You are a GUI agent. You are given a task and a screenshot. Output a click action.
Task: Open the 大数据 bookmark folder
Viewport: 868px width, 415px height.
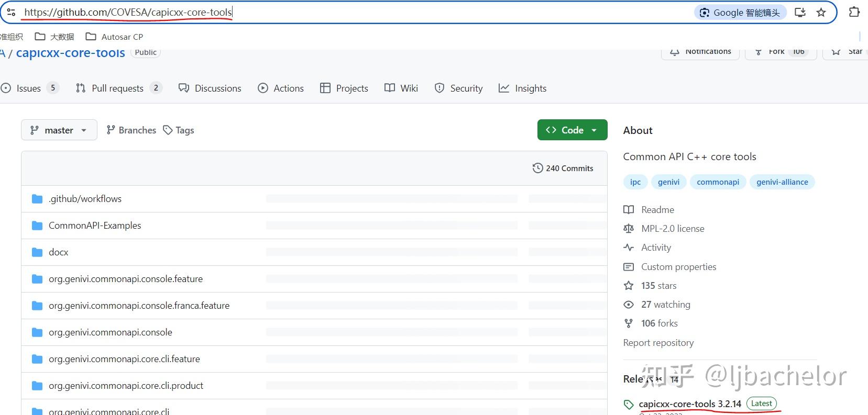pos(54,37)
